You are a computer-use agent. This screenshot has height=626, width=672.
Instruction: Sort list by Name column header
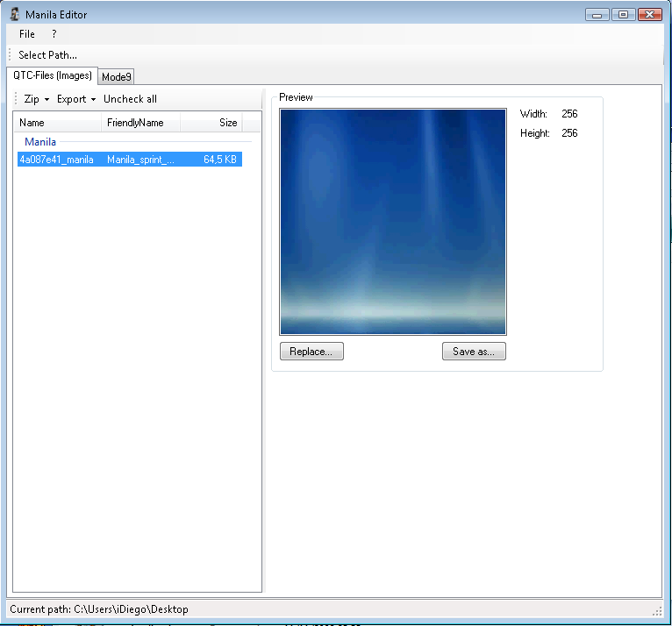click(57, 123)
